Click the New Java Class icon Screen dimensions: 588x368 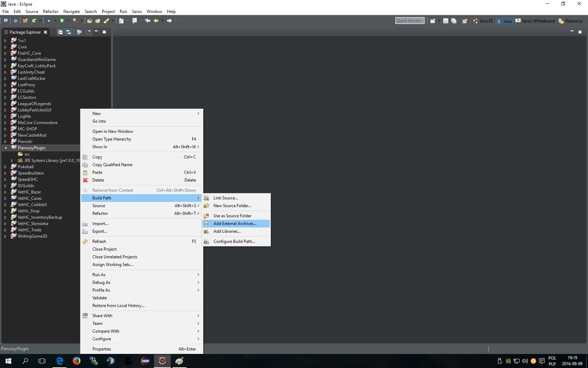tap(34, 21)
